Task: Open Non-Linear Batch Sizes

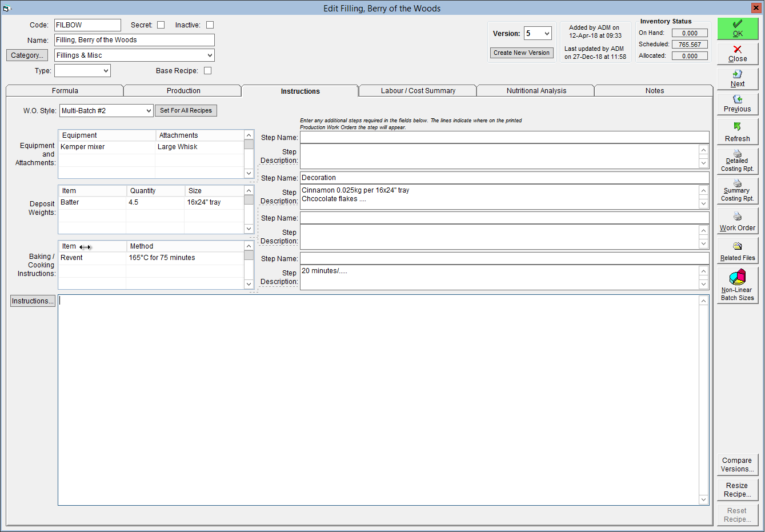Action: pos(738,285)
